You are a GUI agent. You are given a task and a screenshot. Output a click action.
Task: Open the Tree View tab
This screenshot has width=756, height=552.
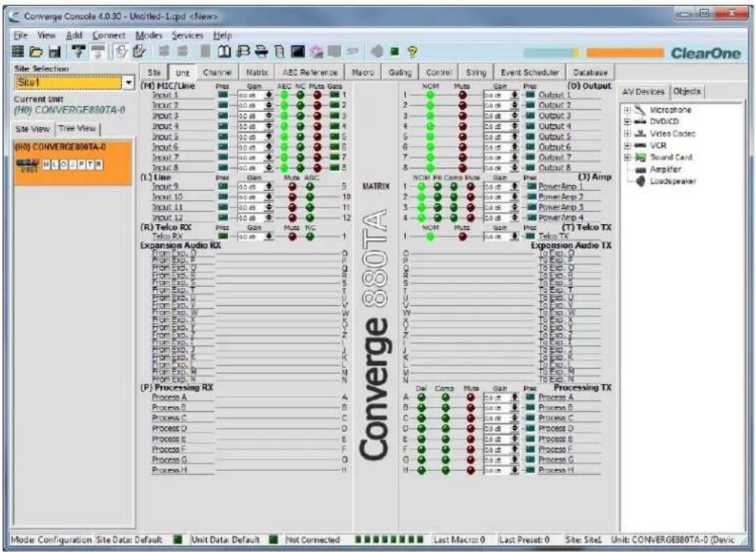pyautogui.click(x=77, y=129)
